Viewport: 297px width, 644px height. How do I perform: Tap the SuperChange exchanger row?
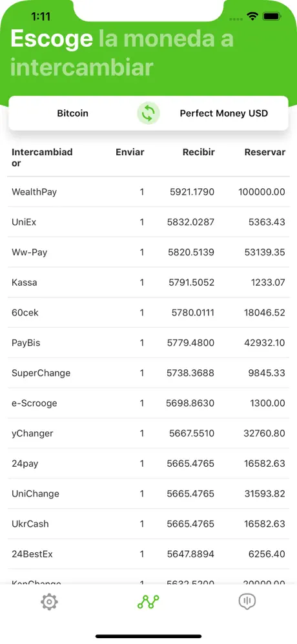click(148, 373)
